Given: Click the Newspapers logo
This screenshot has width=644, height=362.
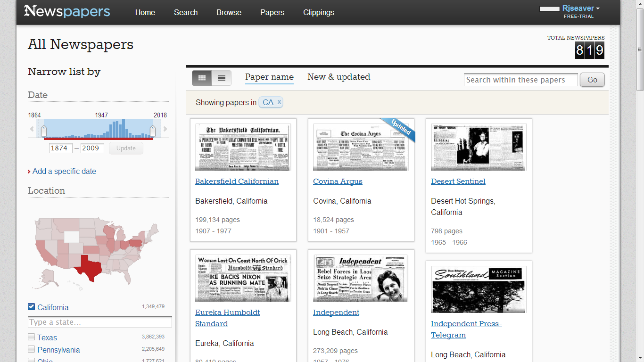Looking at the screenshot, I should (66, 11).
